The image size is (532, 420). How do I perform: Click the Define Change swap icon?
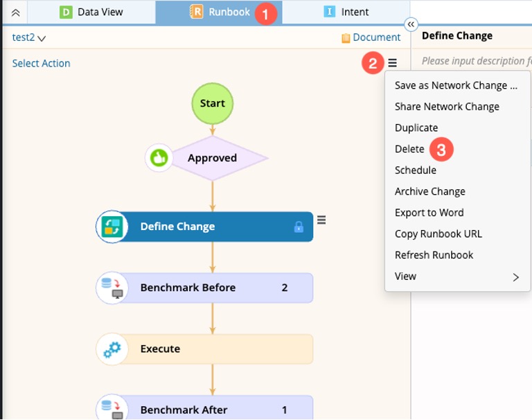[x=112, y=227]
